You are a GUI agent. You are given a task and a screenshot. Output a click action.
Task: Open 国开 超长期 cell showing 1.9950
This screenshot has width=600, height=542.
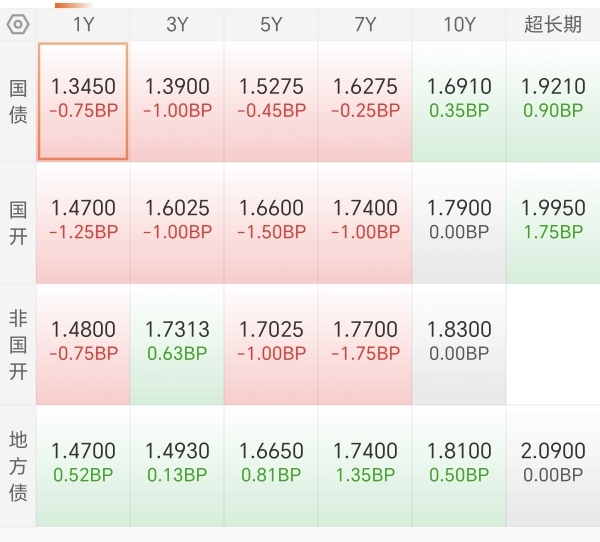553,223
